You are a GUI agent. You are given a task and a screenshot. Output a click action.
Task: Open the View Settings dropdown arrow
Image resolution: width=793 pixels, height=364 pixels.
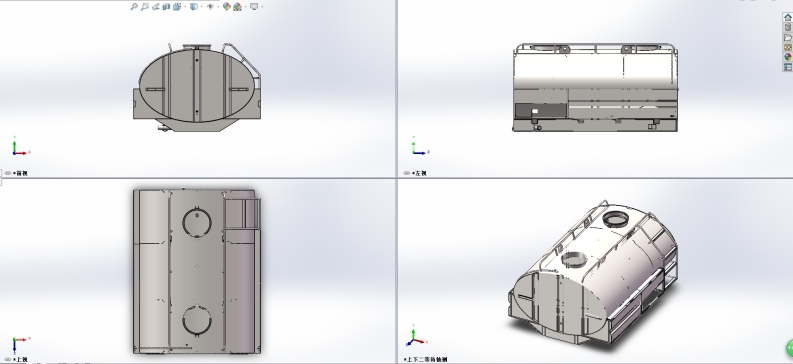click(x=261, y=7)
